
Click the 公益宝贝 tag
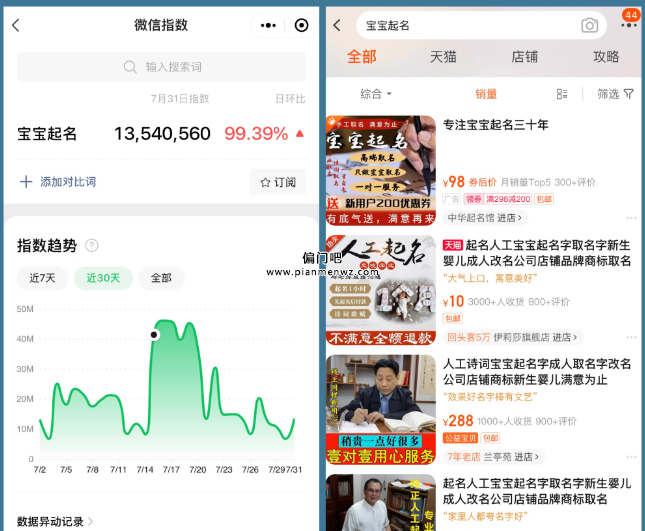(460, 438)
